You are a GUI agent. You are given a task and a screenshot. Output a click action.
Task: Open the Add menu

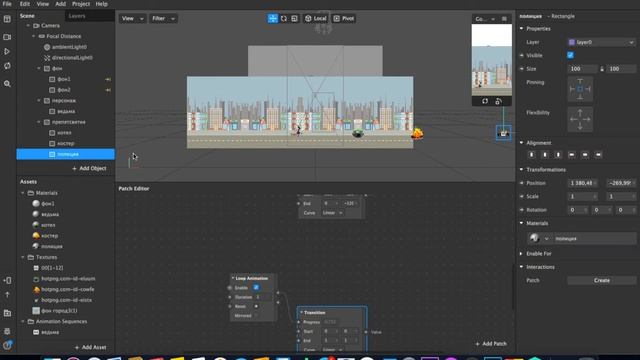pyautogui.click(x=60, y=4)
